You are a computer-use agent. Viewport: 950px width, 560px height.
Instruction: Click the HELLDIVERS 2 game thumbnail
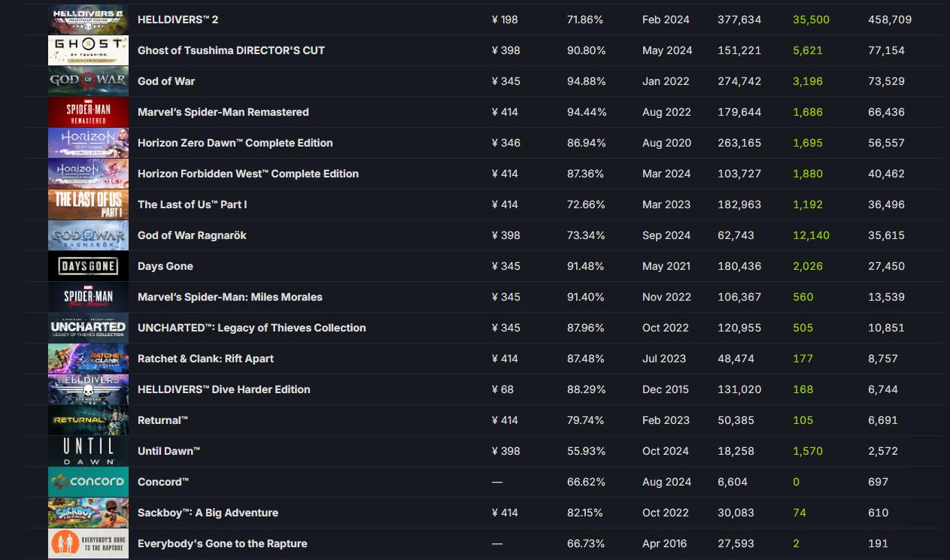88,20
